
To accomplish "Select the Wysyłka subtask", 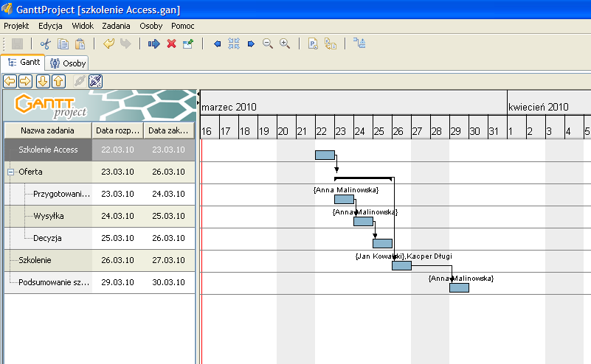I will click(x=49, y=216).
